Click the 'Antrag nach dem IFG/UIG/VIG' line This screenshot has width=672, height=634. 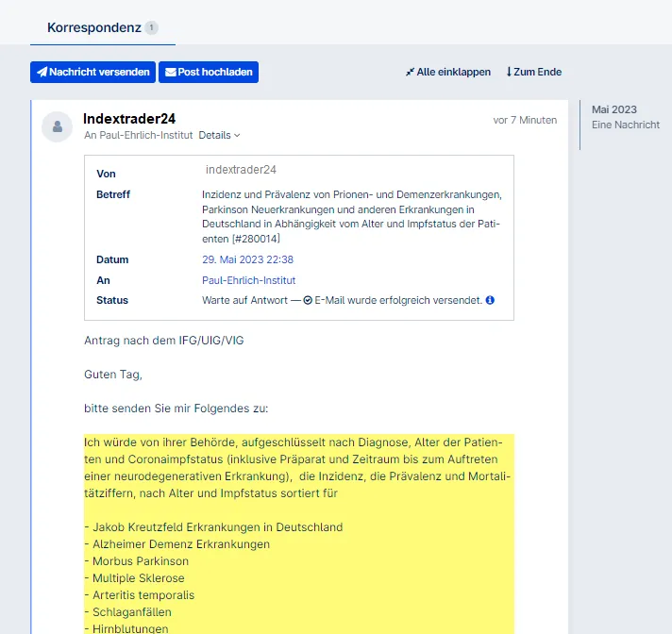163,341
